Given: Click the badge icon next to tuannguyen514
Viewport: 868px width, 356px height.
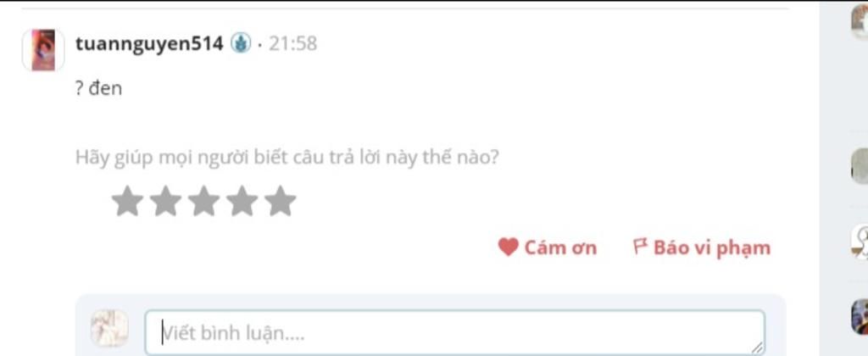Looking at the screenshot, I should tap(241, 43).
